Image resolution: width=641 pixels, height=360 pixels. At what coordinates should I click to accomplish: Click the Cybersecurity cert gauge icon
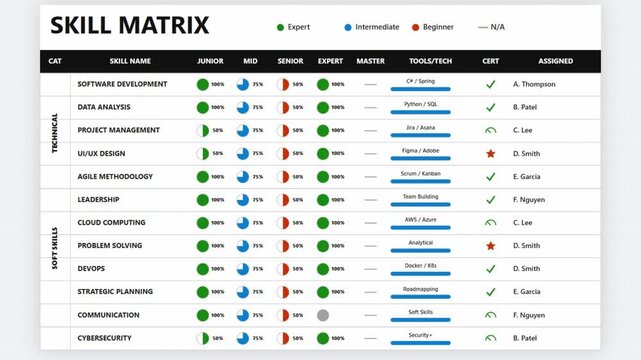(491, 338)
